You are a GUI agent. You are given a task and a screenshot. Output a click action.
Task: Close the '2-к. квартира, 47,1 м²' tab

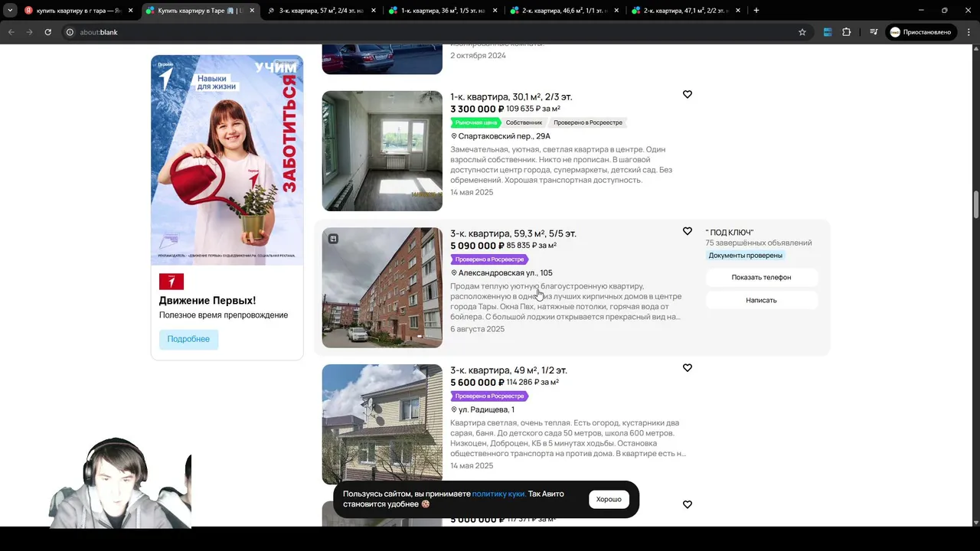click(x=738, y=11)
